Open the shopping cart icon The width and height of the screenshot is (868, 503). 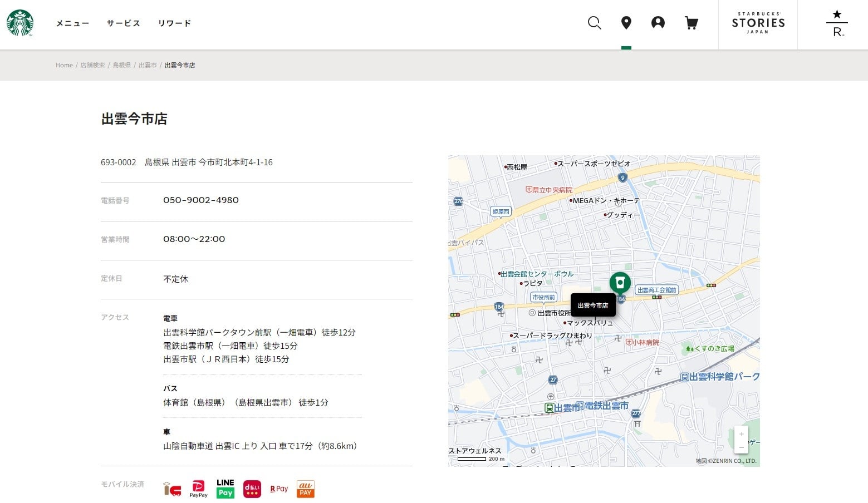point(692,23)
